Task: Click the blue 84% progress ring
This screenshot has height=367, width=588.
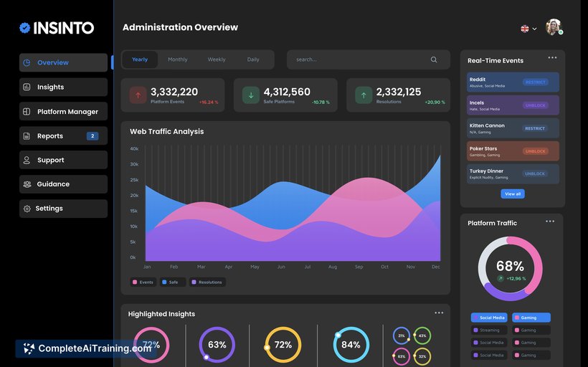Action: [351, 345]
